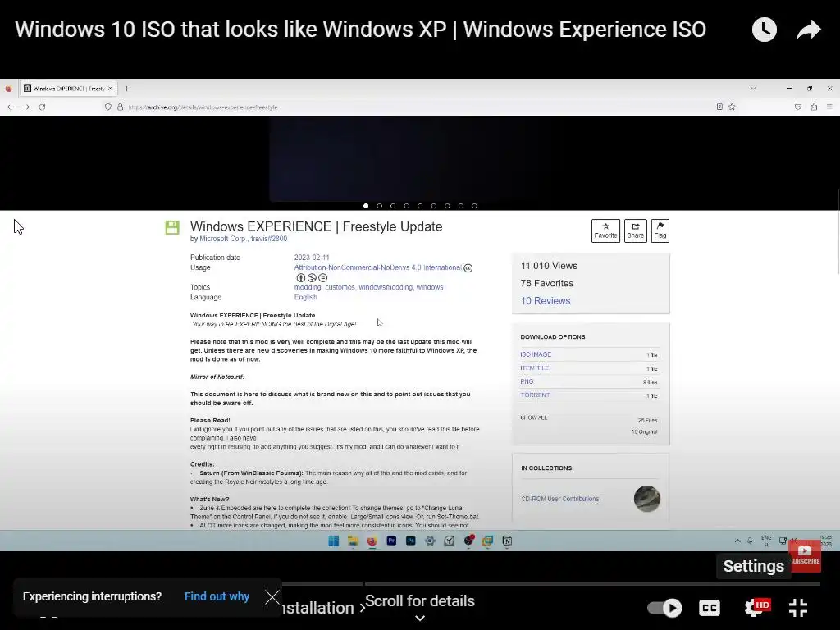
Task: Click publication date 2023-02-11
Action: point(312,258)
